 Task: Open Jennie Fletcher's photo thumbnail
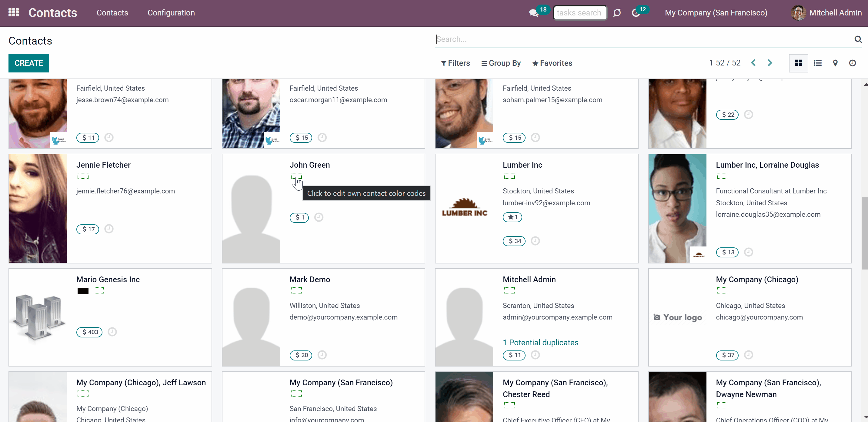click(38, 209)
